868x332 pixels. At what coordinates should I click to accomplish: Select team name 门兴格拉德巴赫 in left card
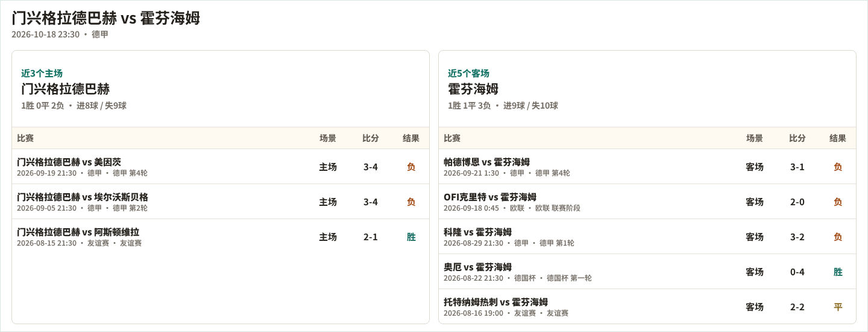point(65,89)
